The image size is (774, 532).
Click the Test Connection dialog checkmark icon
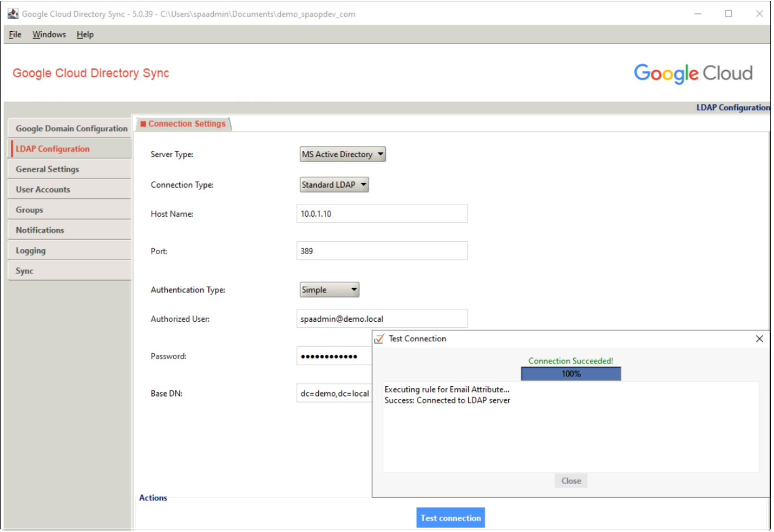(x=380, y=339)
